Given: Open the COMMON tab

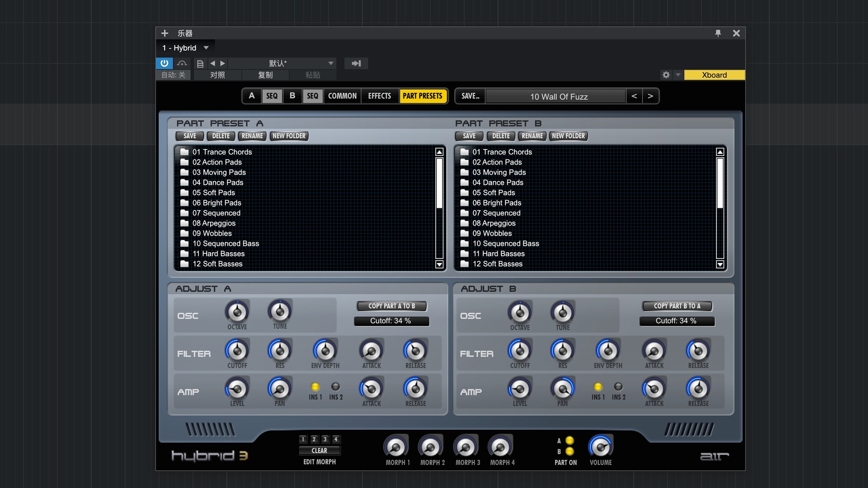Looking at the screenshot, I should [x=342, y=96].
